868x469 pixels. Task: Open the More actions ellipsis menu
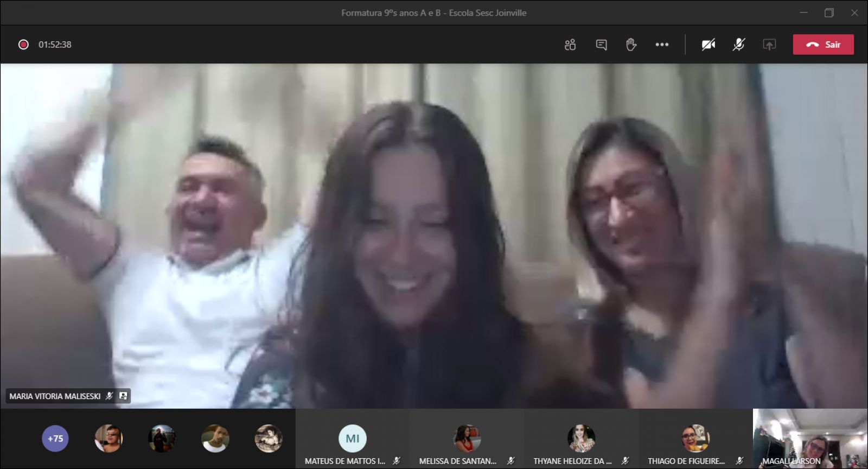point(662,45)
